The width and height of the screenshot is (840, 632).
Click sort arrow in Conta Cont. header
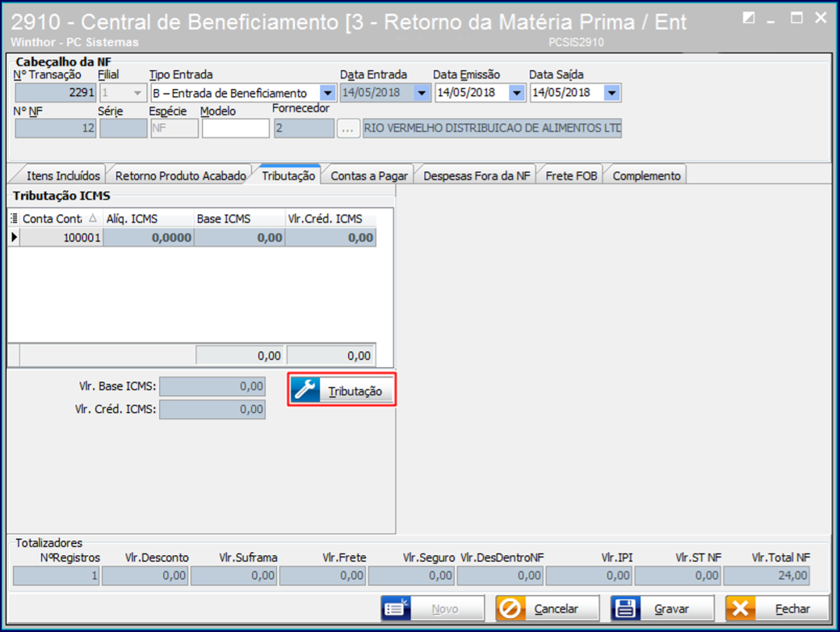pos(93,218)
